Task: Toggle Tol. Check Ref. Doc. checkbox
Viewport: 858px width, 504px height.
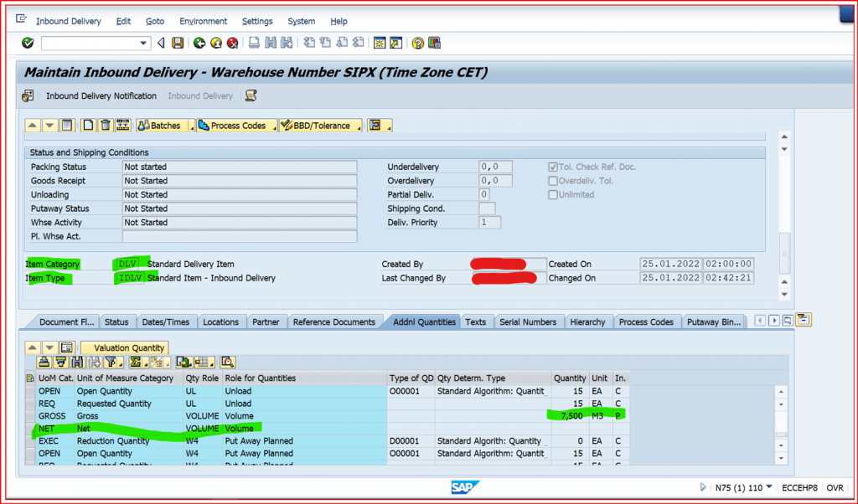Action: click(553, 167)
